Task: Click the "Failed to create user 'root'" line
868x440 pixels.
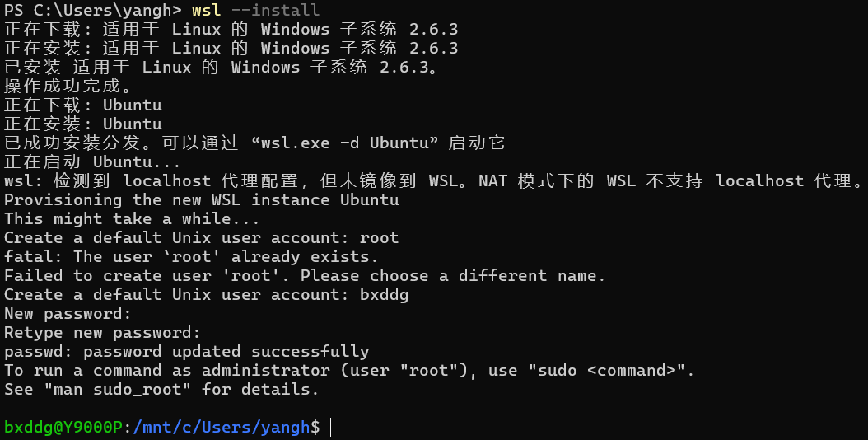Action: click(305, 275)
